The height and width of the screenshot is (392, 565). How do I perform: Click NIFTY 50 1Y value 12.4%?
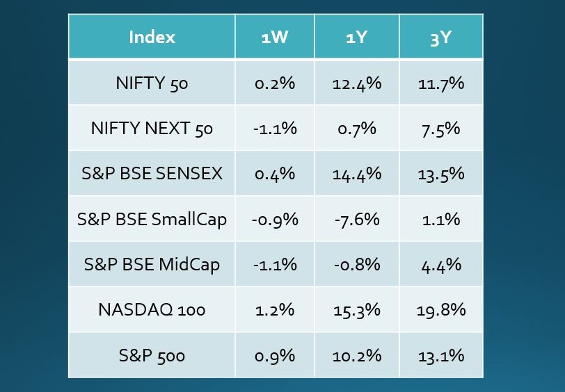click(357, 83)
